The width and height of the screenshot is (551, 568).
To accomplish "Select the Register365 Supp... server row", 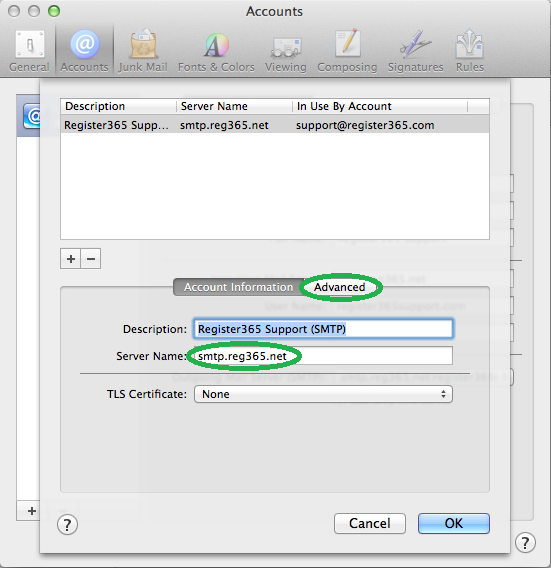I will point(275,125).
